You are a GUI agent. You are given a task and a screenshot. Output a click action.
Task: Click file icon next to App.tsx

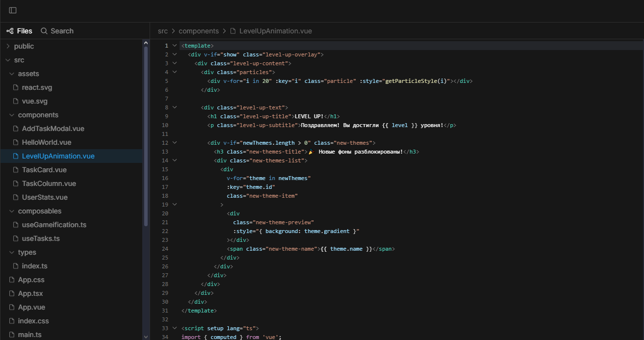(12, 293)
